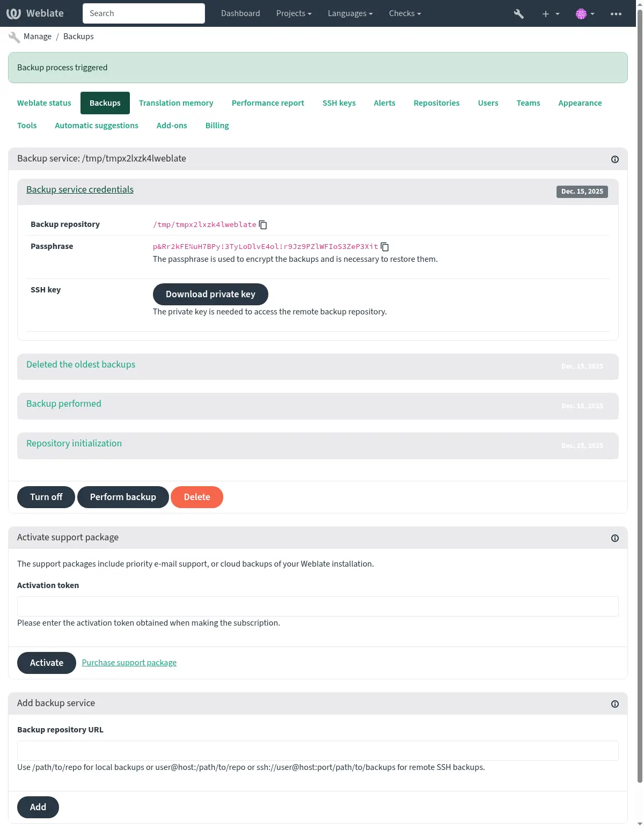
Task: Open info icon for Add backup service
Action: point(615,704)
